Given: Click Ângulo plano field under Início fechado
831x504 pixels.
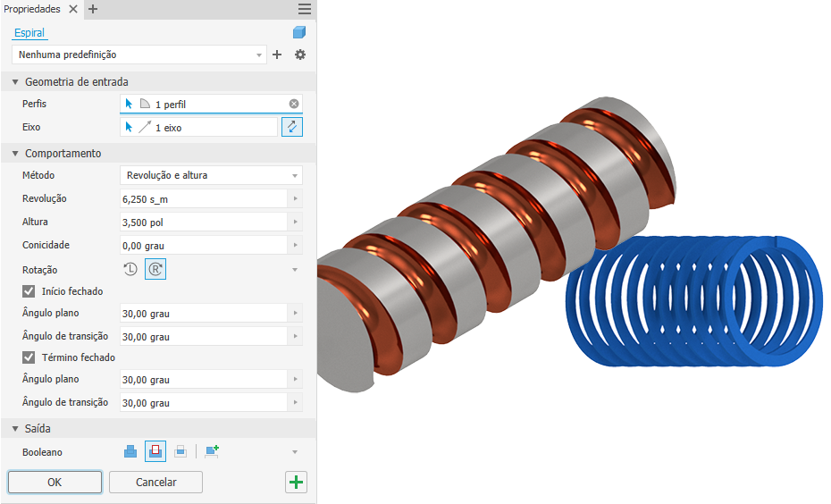Looking at the screenshot, I should [x=204, y=313].
